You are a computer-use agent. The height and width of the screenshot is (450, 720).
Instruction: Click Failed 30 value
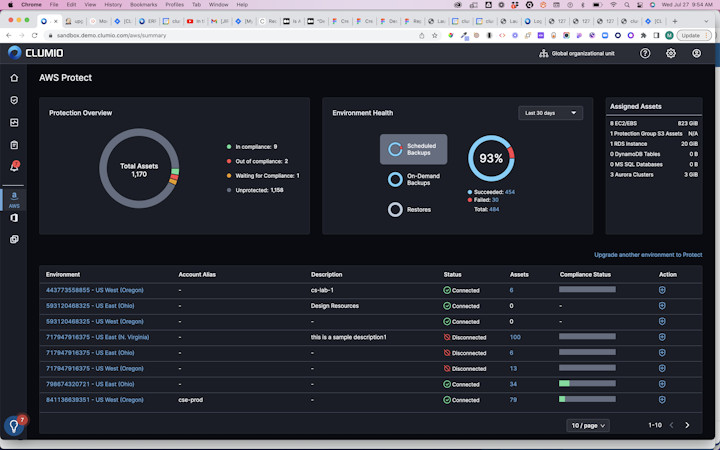pos(495,200)
